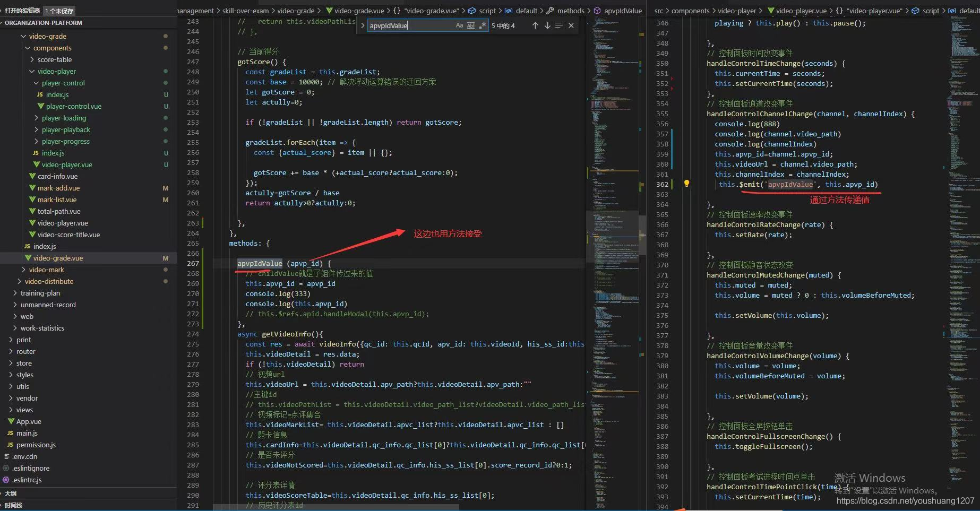Close the find widget
This screenshot has width=980, height=511.
click(571, 25)
